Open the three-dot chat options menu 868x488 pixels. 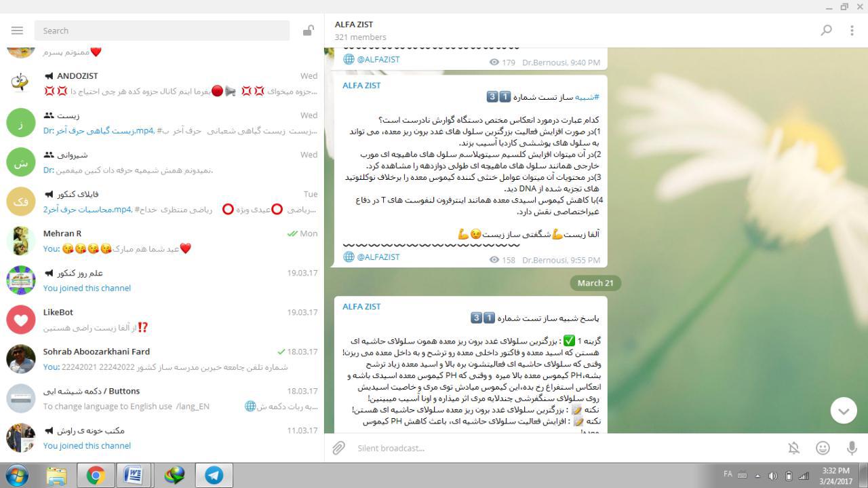point(852,31)
